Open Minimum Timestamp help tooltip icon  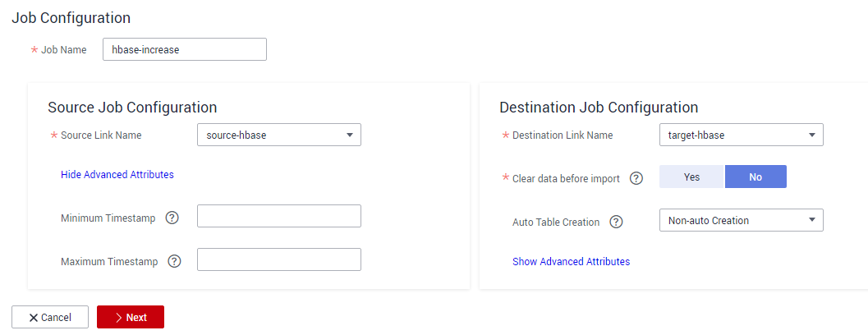click(x=172, y=218)
